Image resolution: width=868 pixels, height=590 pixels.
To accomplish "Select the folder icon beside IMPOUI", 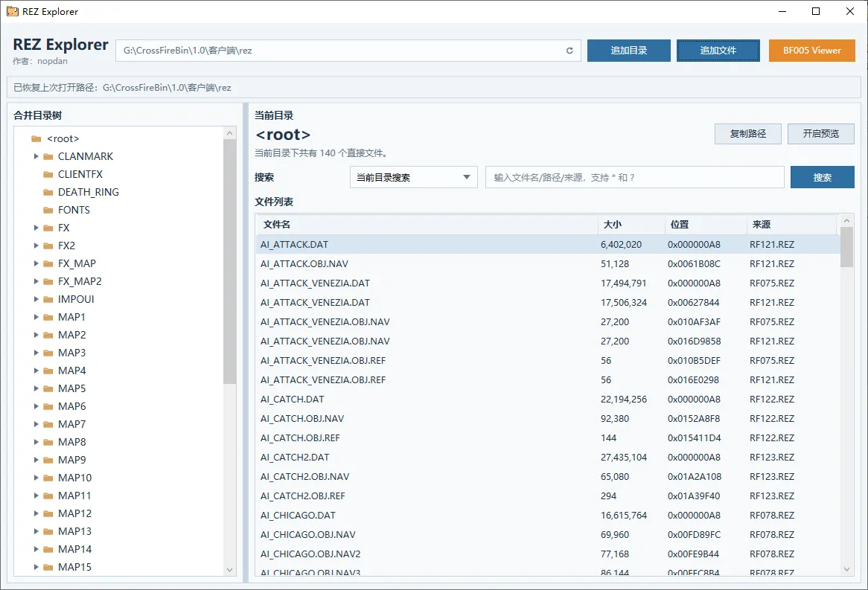I will [x=48, y=299].
